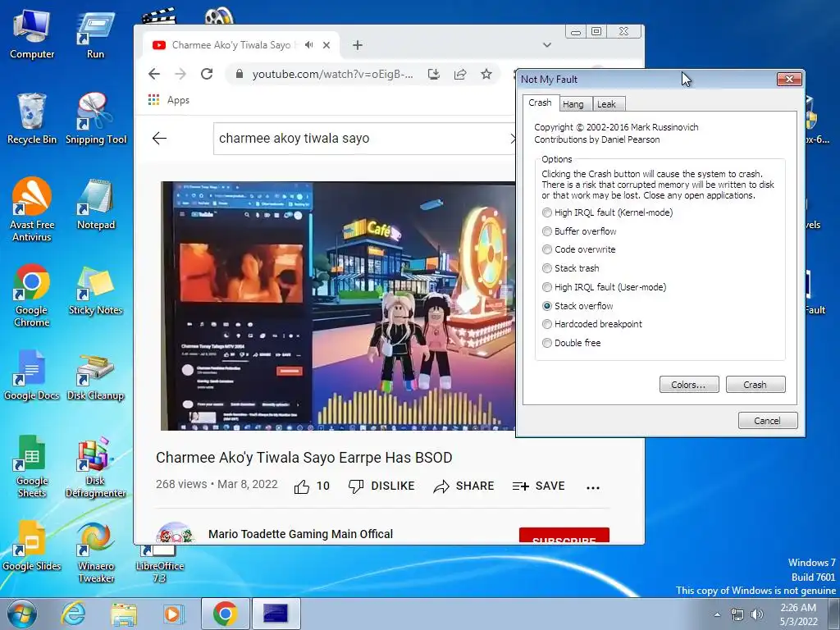Select the Double free option
The height and width of the screenshot is (630, 840).
(x=571, y=343)
